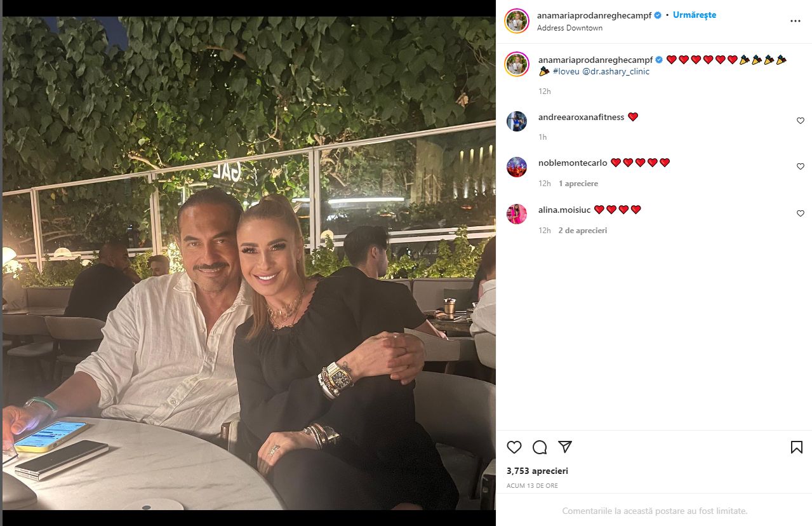The width and height of the screenshot is (812, 526).
Task: View 2 de aprecieri on alina.moisiuc comment
Action: click(x=583, y=231)
